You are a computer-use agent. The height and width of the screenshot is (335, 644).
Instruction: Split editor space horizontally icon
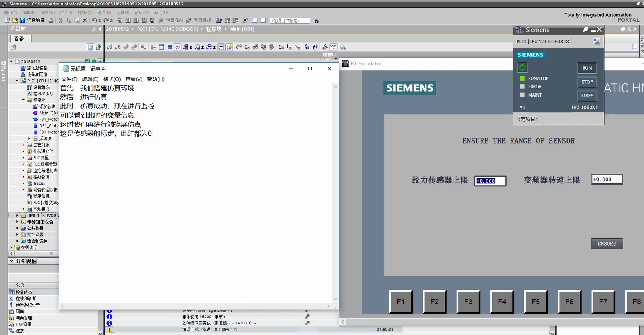(255, 20)
